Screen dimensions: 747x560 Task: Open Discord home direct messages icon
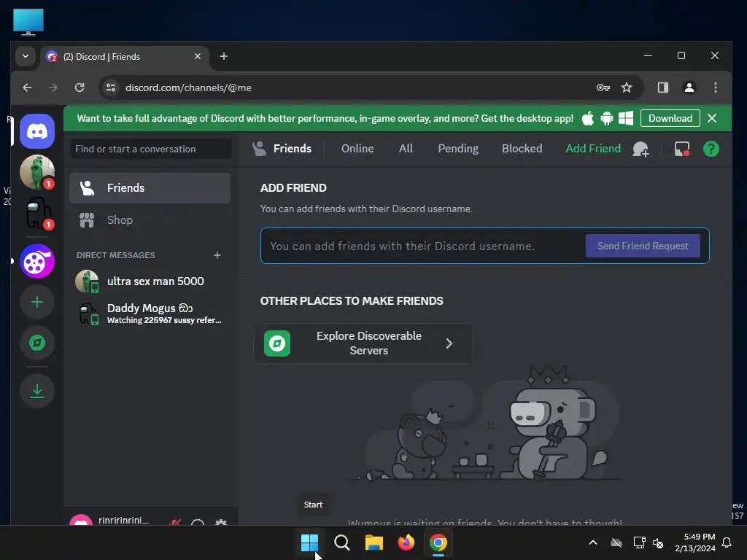(x=37, y=131)
